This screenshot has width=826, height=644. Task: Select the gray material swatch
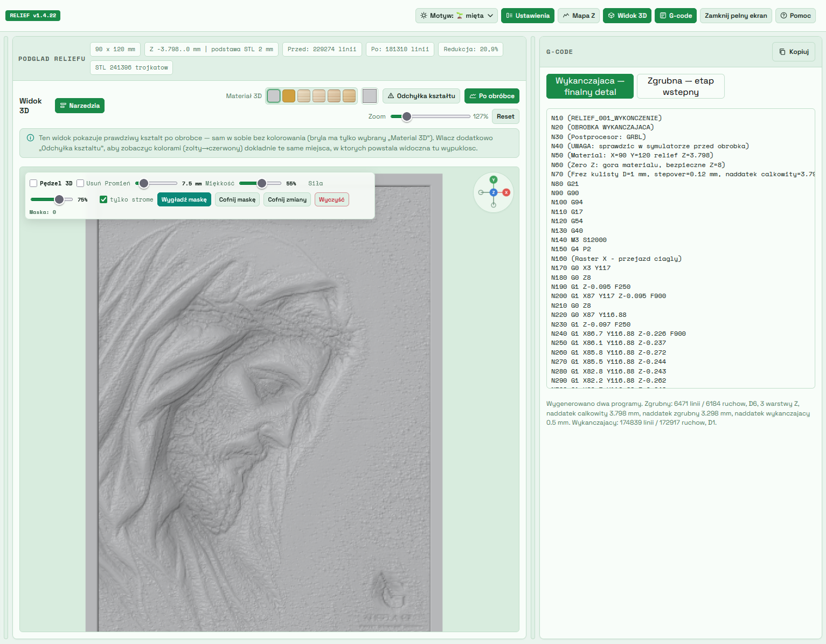(x=274, y=96)
